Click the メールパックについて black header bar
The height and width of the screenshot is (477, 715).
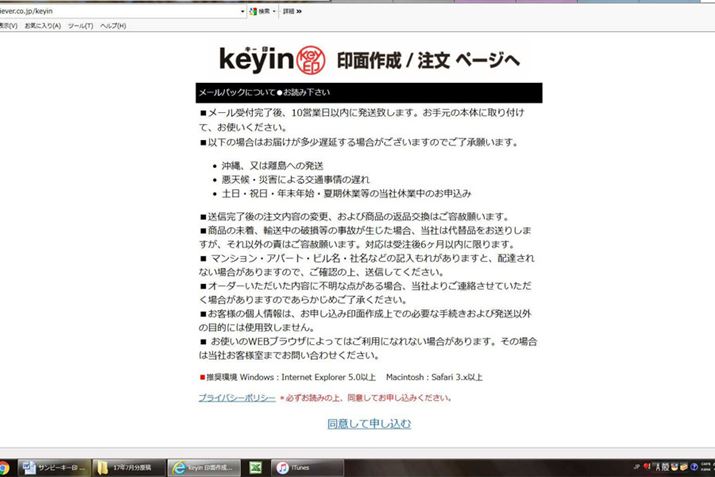[369, 93]
